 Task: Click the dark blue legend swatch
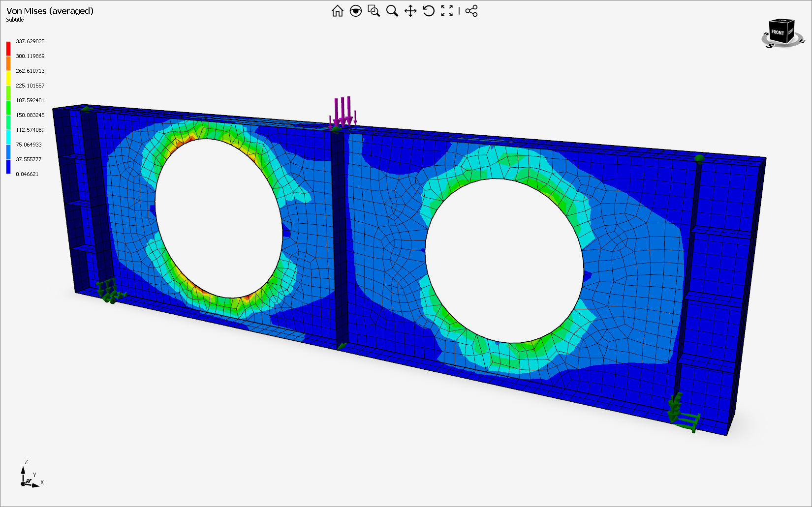pos(8,167)
